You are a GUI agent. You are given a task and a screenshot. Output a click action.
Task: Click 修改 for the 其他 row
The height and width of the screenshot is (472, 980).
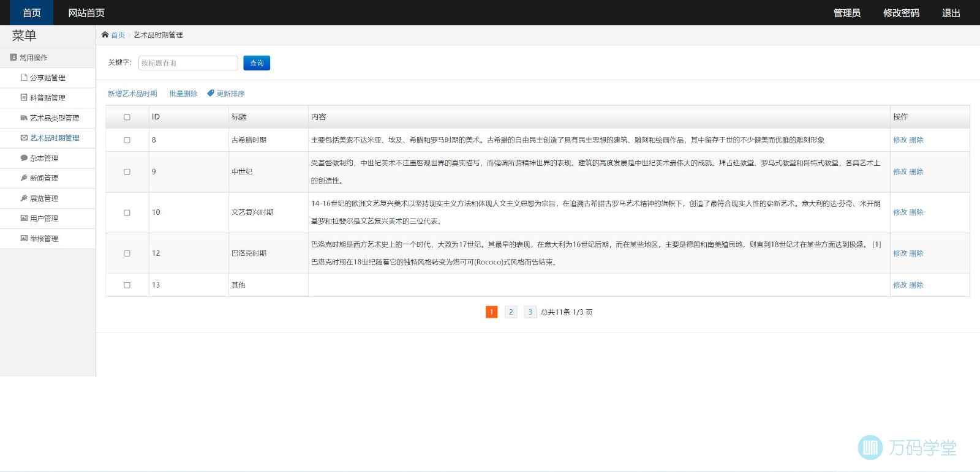coord(900,285)
